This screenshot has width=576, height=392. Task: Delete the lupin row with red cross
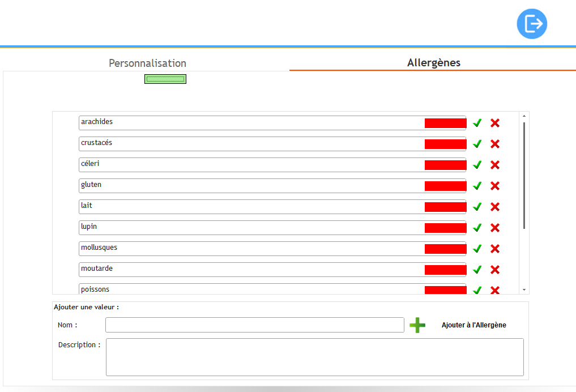click(x=494, y=228)
